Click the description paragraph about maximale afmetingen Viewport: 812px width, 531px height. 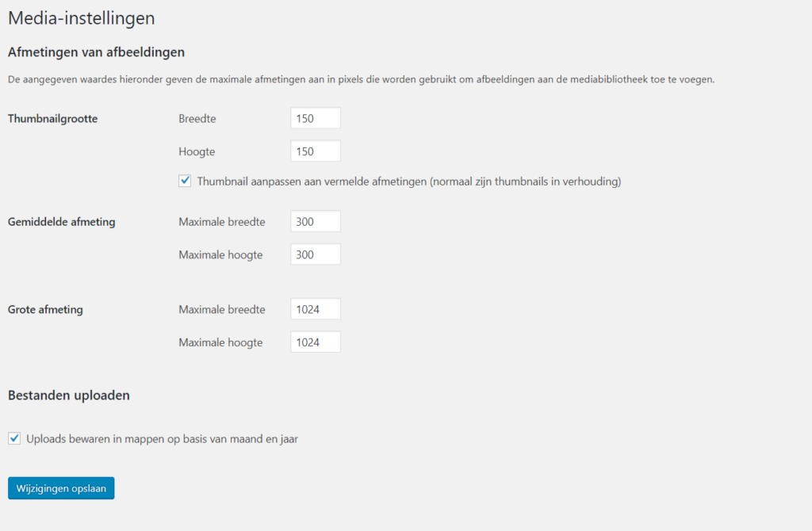coord(361,79)
